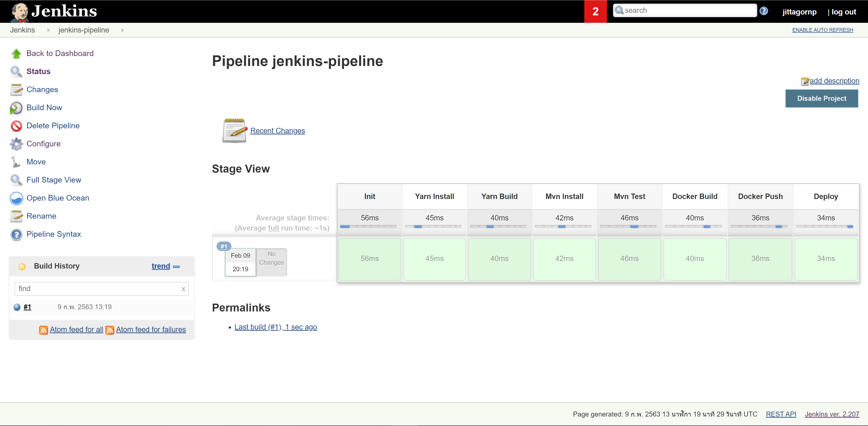
Task: Open build #1 in Build History
Action: [27, 307]
